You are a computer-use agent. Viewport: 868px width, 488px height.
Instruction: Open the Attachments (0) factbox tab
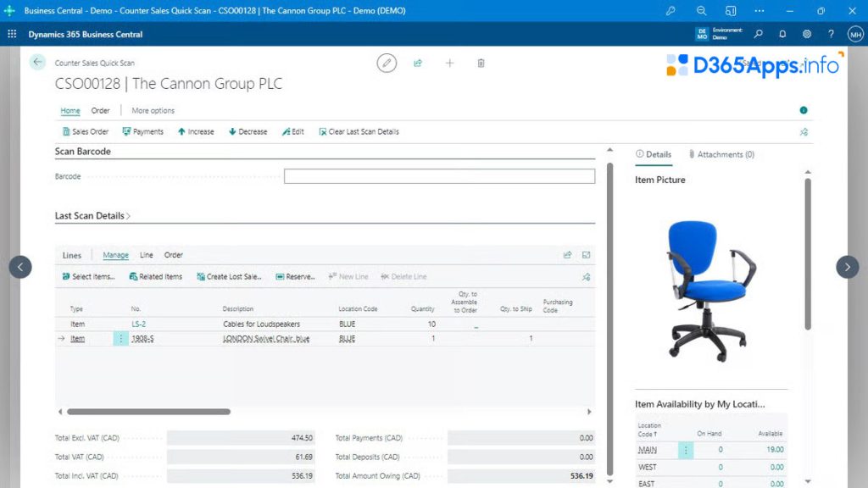721,154
